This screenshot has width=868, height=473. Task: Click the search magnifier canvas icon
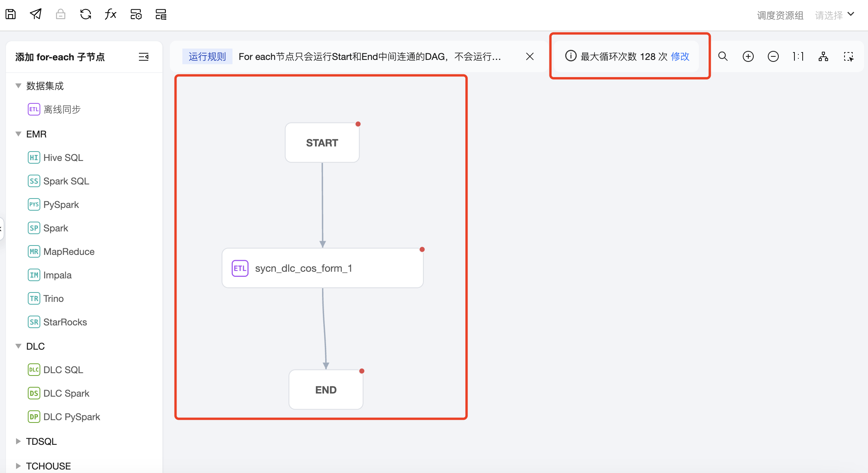723,56
